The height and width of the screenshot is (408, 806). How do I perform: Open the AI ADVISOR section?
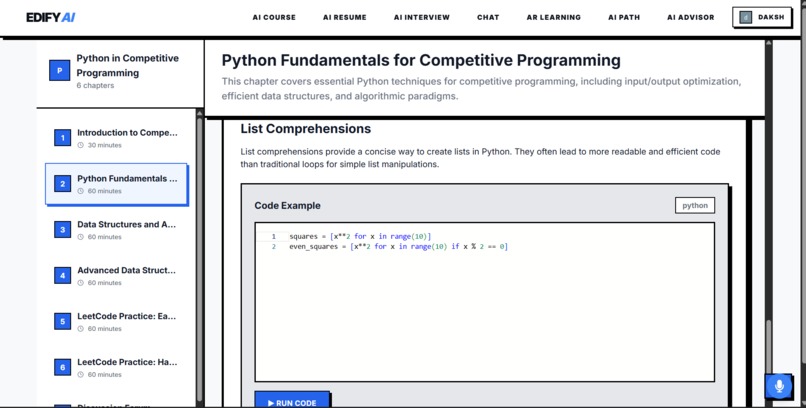(x=690, y=17)
